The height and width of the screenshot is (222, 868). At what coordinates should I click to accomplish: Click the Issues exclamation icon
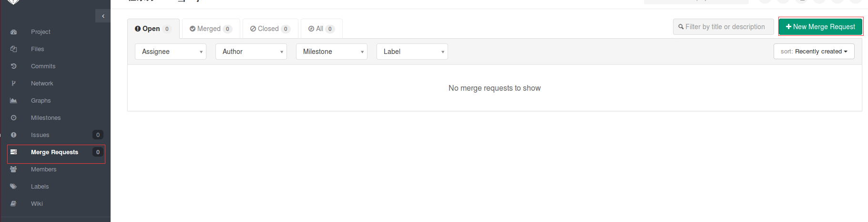pyautogui.click(x=14, y=135)
